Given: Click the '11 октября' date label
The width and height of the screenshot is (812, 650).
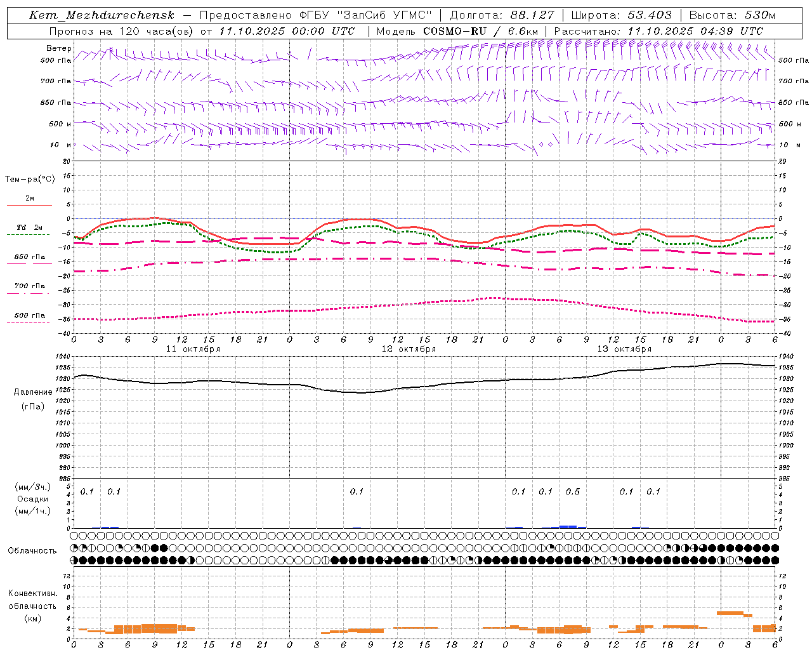Looking at the screenshot, I should click(193, 349).
